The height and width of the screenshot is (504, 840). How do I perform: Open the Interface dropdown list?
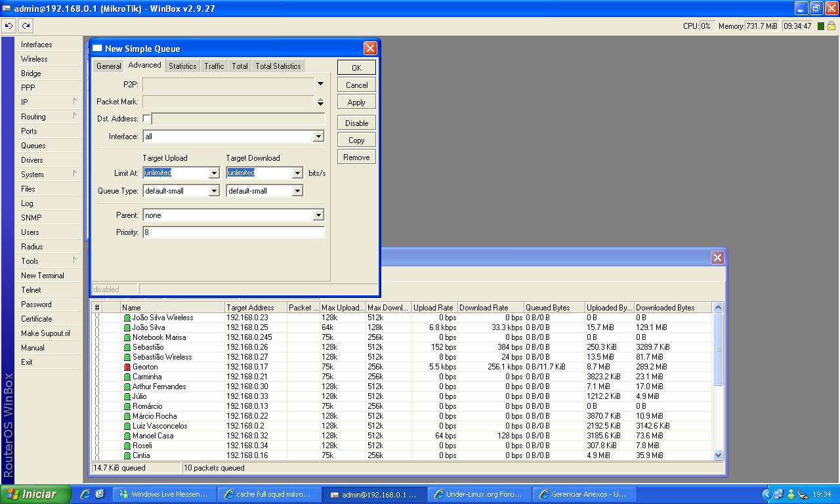[318, 136]
